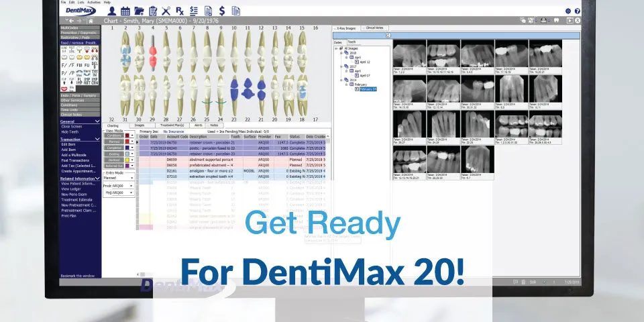The height and width of the screenshot is (322, 644).
Task: Toggle the Existing view mode button
Action: tap(114, 154)
